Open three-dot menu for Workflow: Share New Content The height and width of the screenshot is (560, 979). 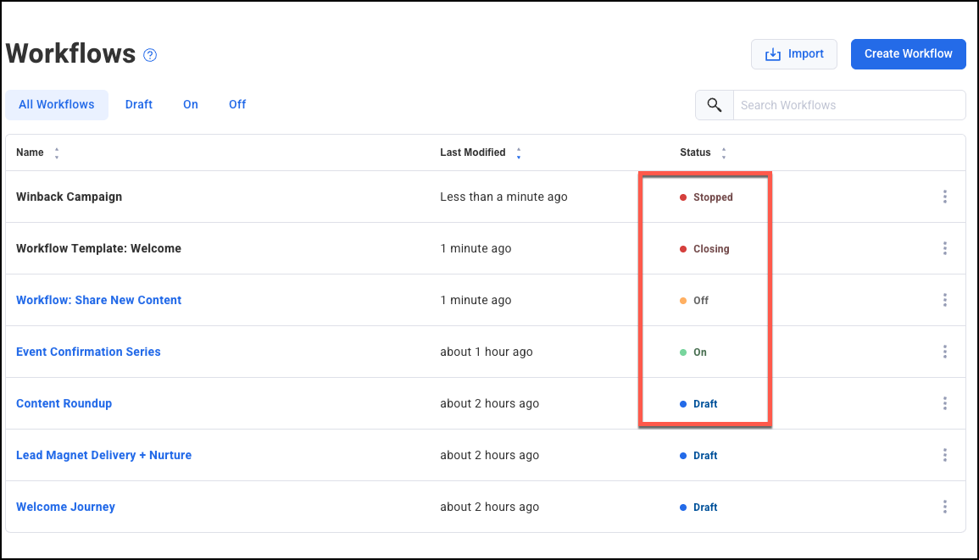[944, 300]
